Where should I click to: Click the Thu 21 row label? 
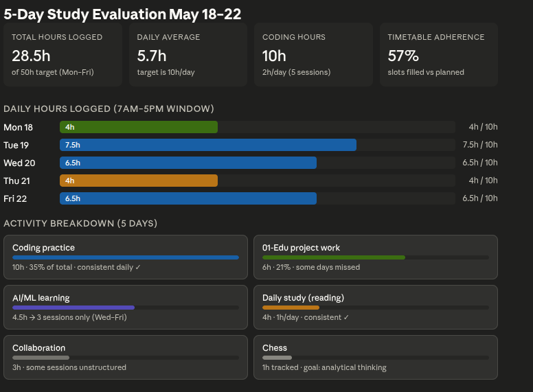16,181
